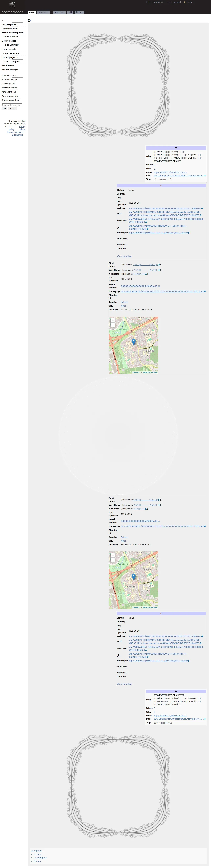
Task: Log in from the top bar
Action: (189, 2)
